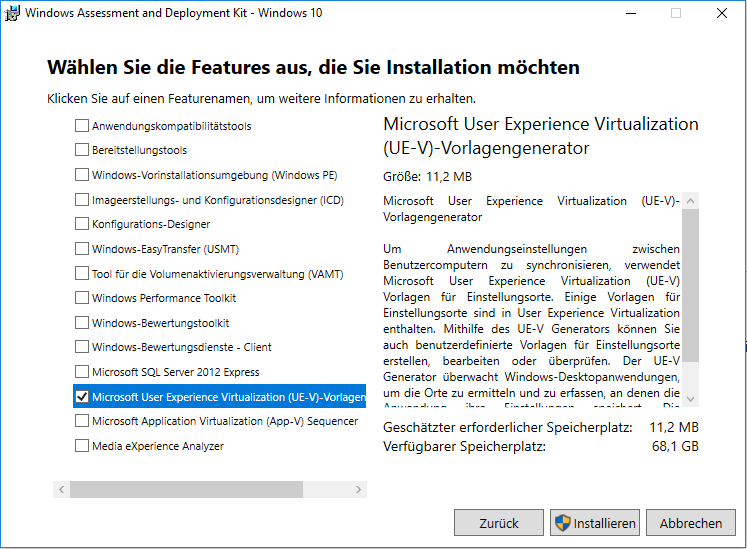The image size is (747, 549).
Task: Select the Bereitstellungstools feature name
Action: (139, 150)
